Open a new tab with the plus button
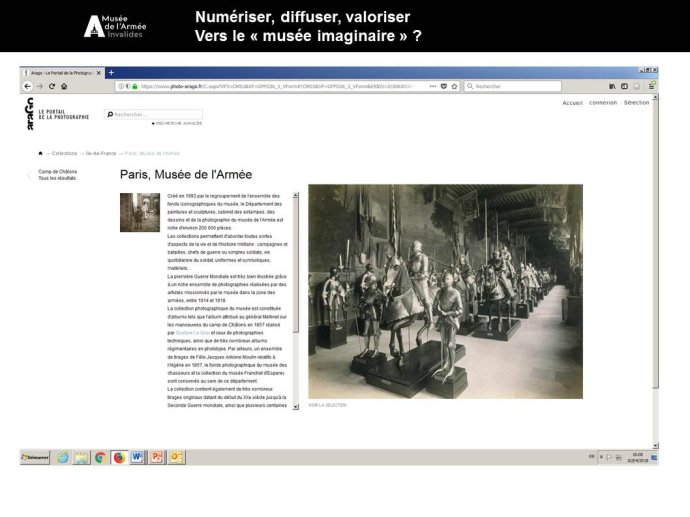Viewport: 690px width, 517px height. 111,73
